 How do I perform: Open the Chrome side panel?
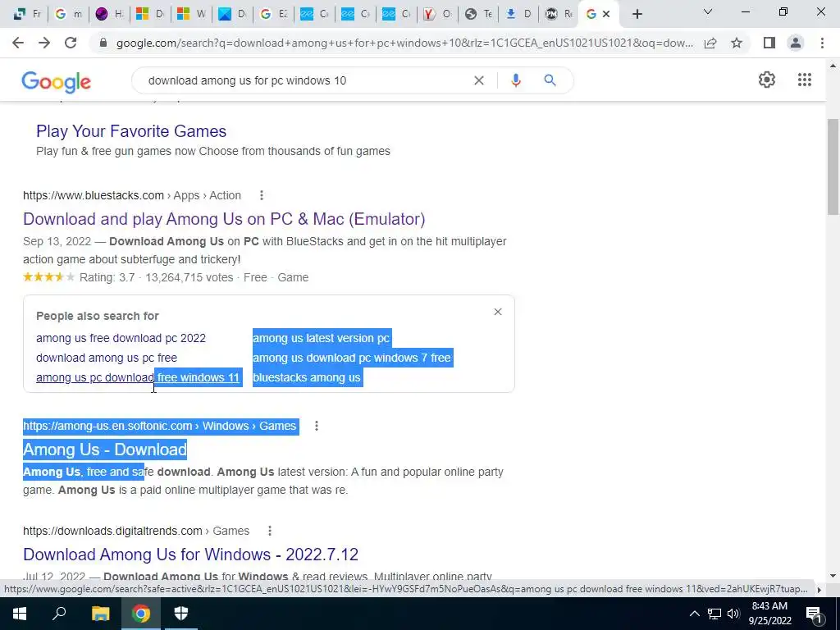(769, 43)
